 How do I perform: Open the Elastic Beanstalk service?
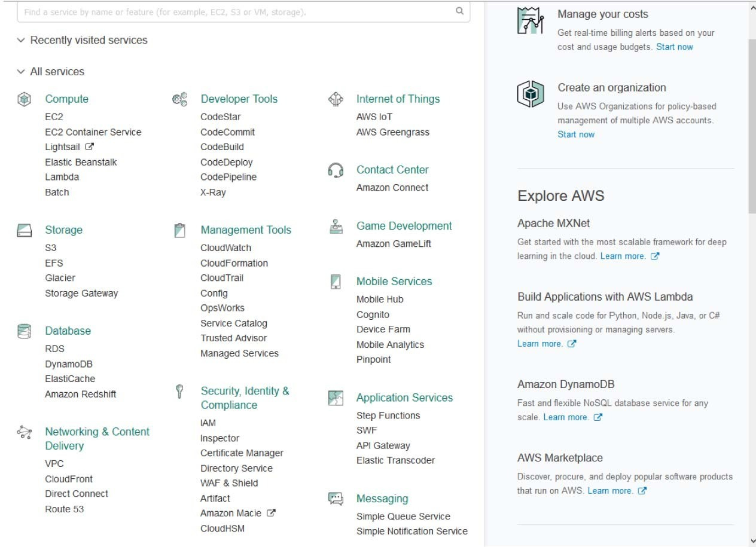(x=81, y=163)
